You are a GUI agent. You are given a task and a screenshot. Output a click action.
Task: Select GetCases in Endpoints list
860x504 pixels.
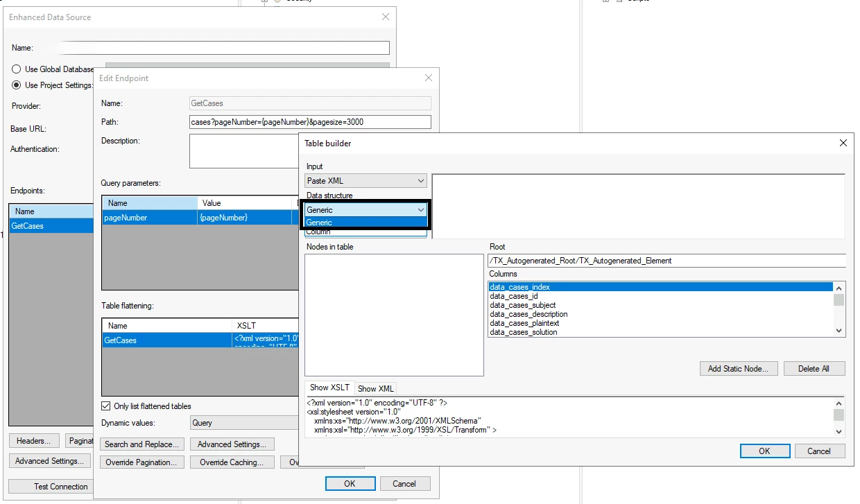(x=51, y=226)
